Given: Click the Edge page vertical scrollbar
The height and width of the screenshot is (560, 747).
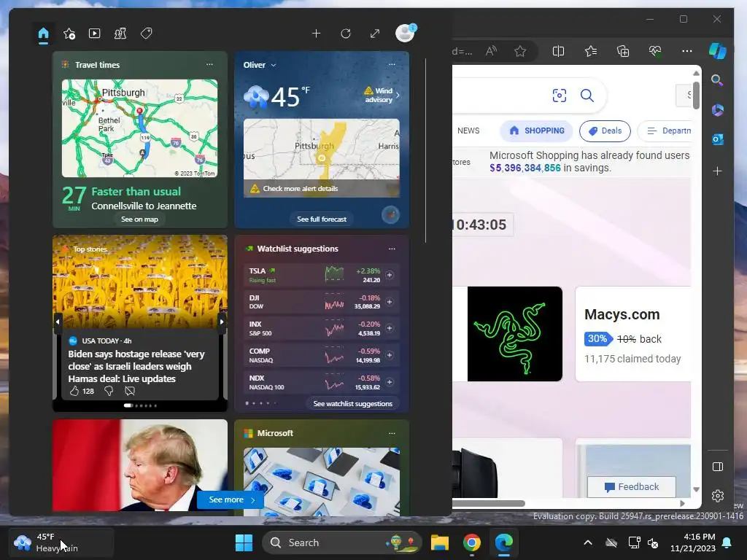Looking at the screenshot, I should [696, 96].
